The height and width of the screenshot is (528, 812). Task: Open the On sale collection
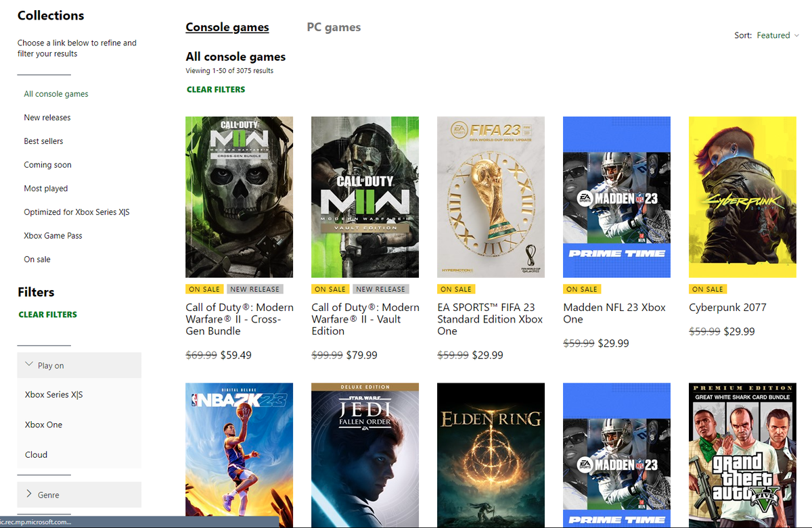[37, 260]
